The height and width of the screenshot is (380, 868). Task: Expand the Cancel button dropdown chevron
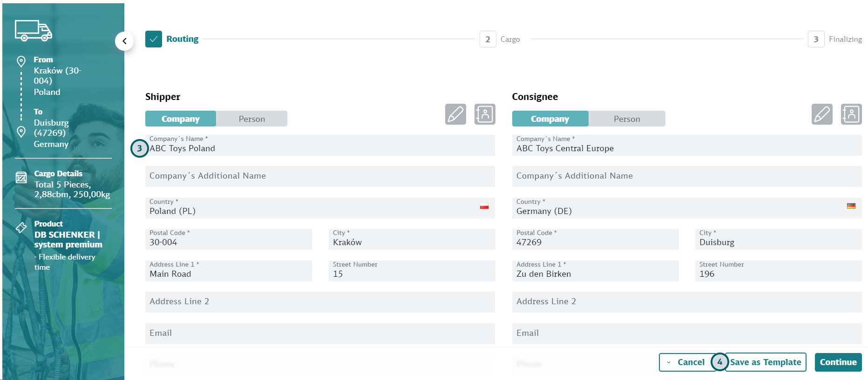pyautogui.click(x=669, y=362)
